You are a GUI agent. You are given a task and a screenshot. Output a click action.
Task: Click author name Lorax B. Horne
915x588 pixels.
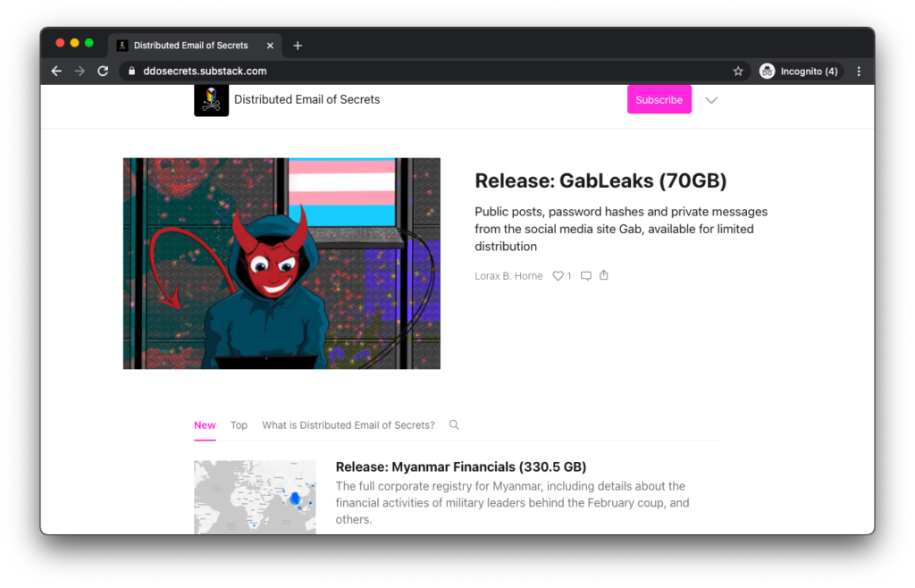[508, 276]
